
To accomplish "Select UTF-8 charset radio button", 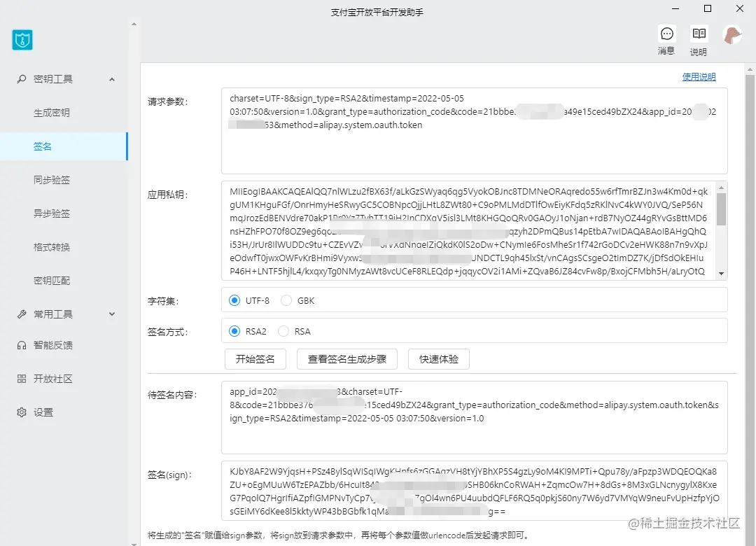I will tap(234, 300).
